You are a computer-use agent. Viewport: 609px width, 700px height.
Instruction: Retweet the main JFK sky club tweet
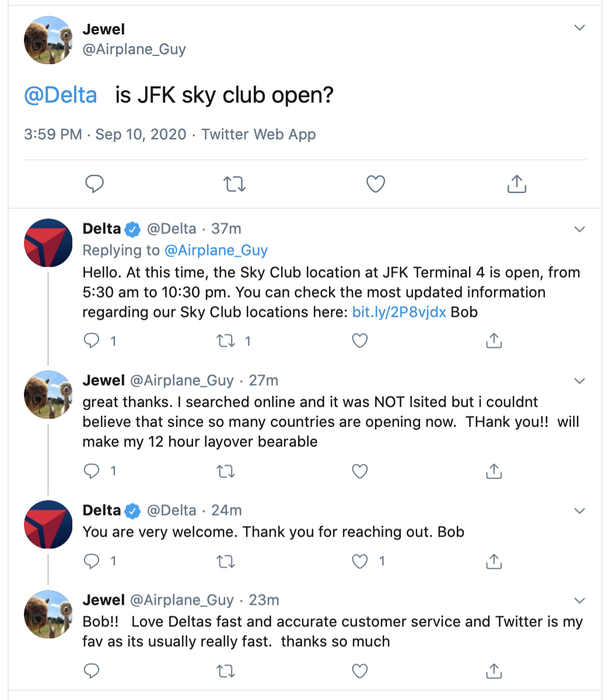[235, 184]
